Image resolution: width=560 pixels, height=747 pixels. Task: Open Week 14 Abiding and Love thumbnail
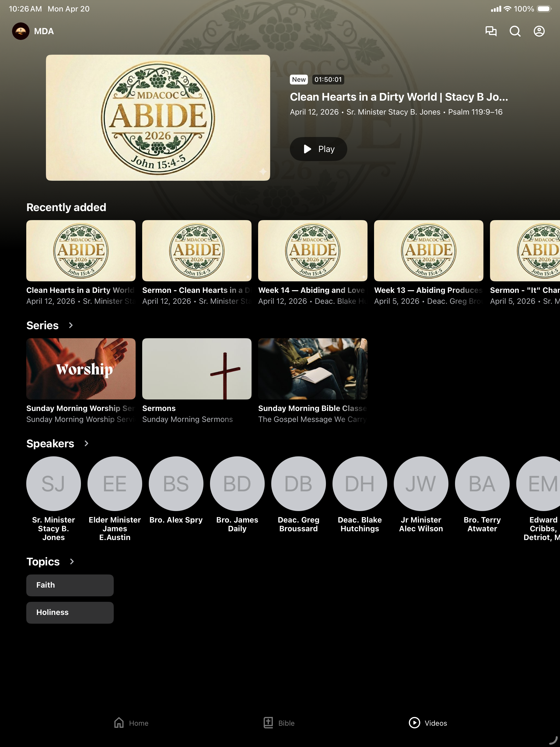coord(313,250)
